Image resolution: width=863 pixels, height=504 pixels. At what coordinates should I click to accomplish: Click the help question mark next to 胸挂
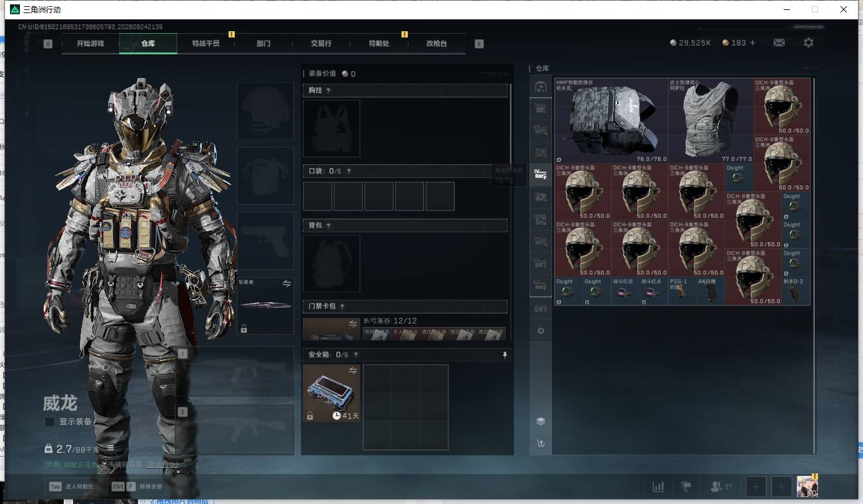click(x=328, y=91)
